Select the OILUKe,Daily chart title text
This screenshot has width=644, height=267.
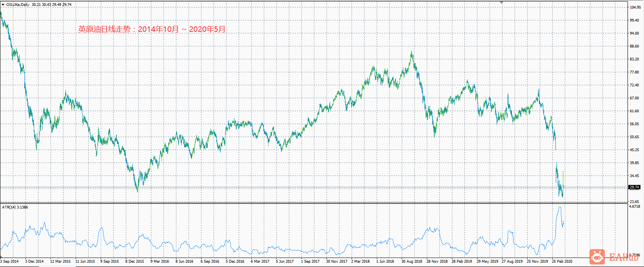(x=18, y=5)
